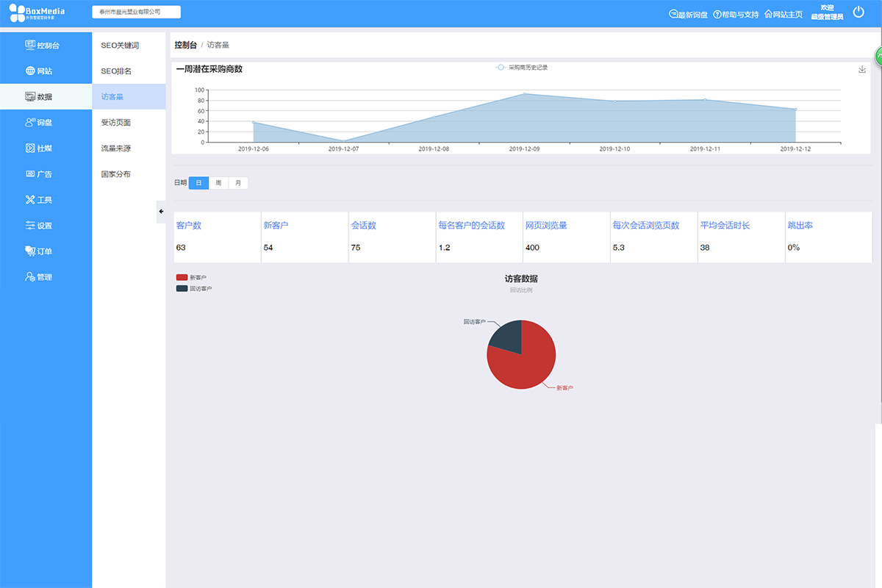882x588 pixels.
Task: Click the red 新客户 pie slice
Action: pos(523,366)
